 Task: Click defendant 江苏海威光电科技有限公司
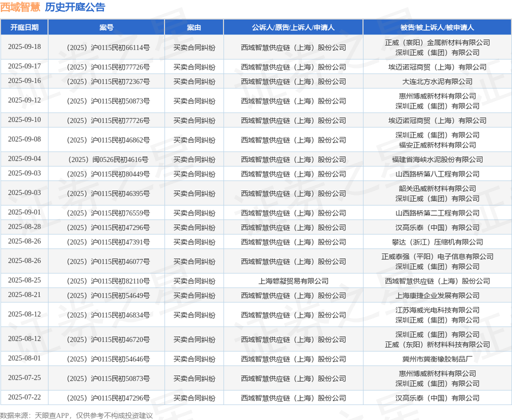[437, 310]
